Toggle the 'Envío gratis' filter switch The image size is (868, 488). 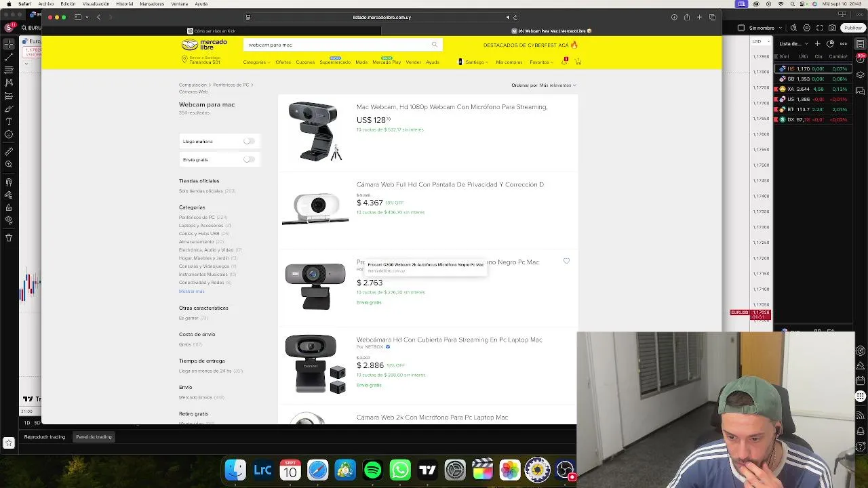249,159
